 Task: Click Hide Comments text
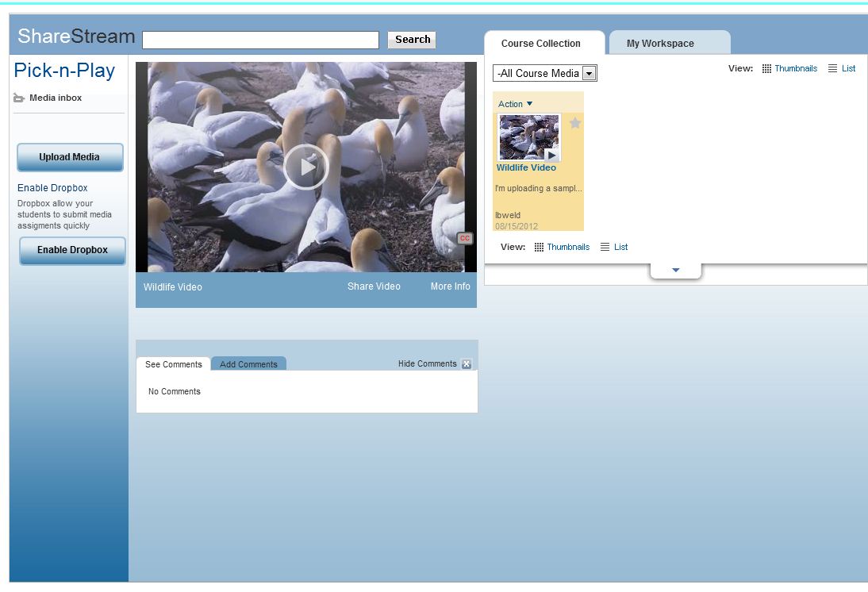click(x=428, y=363)
